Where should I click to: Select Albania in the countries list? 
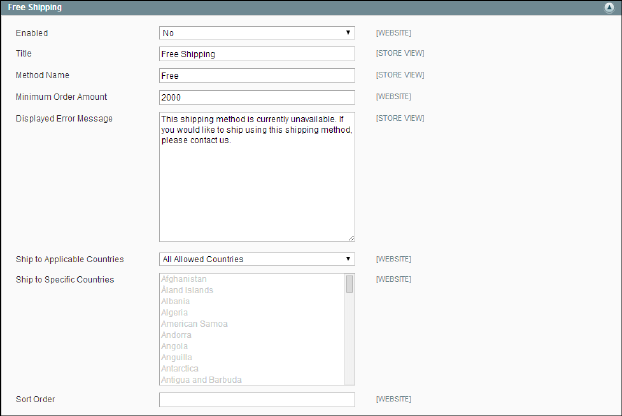[178, 301]
